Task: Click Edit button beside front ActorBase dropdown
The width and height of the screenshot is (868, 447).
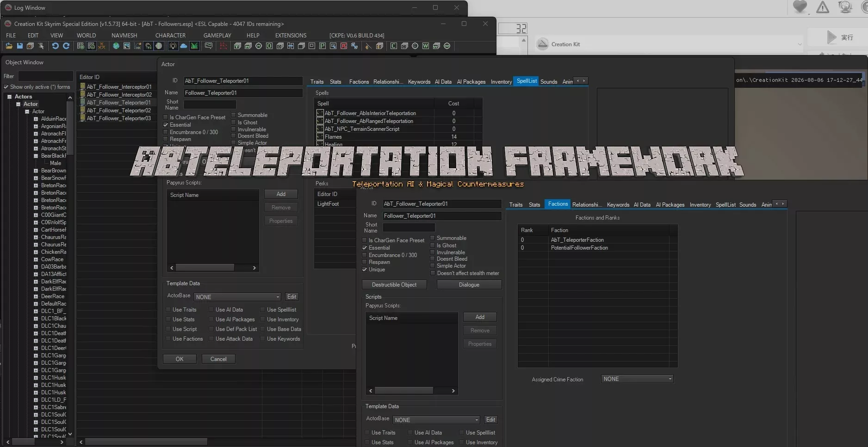Action: [x=490, y=420]
